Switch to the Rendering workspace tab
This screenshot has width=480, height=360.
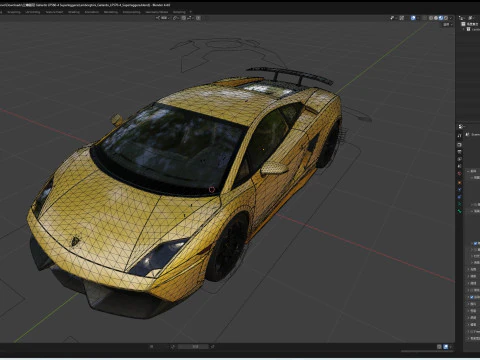click(111, 12)
